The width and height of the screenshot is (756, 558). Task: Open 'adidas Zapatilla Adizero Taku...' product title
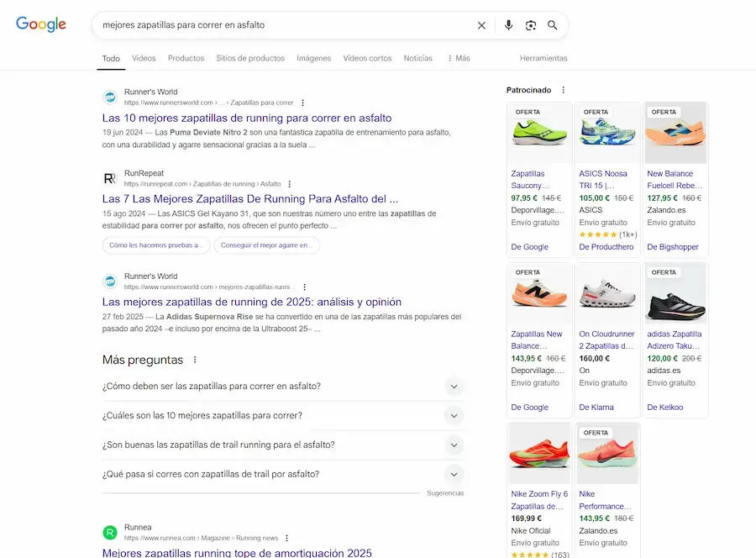coord(674,340)
